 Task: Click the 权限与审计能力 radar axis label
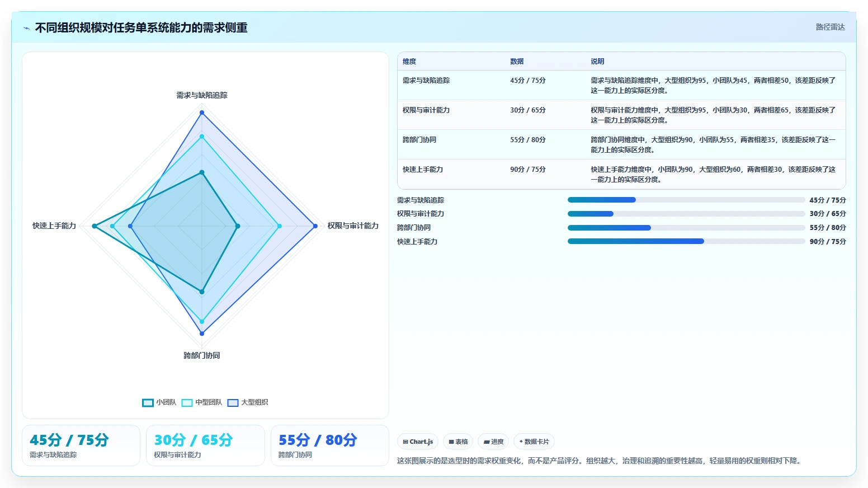pyautogui.click(x=353, y=226)
